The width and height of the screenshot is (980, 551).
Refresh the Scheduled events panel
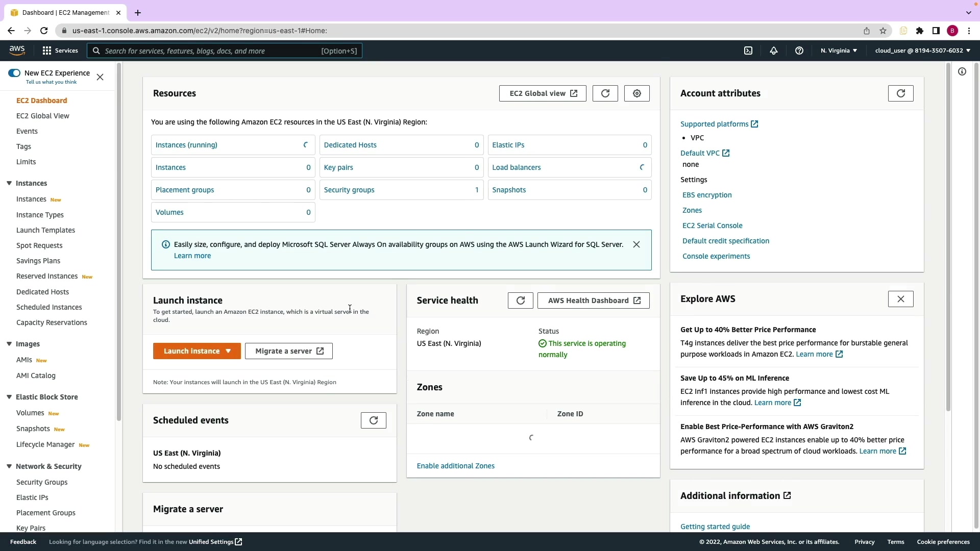point(374,420)
